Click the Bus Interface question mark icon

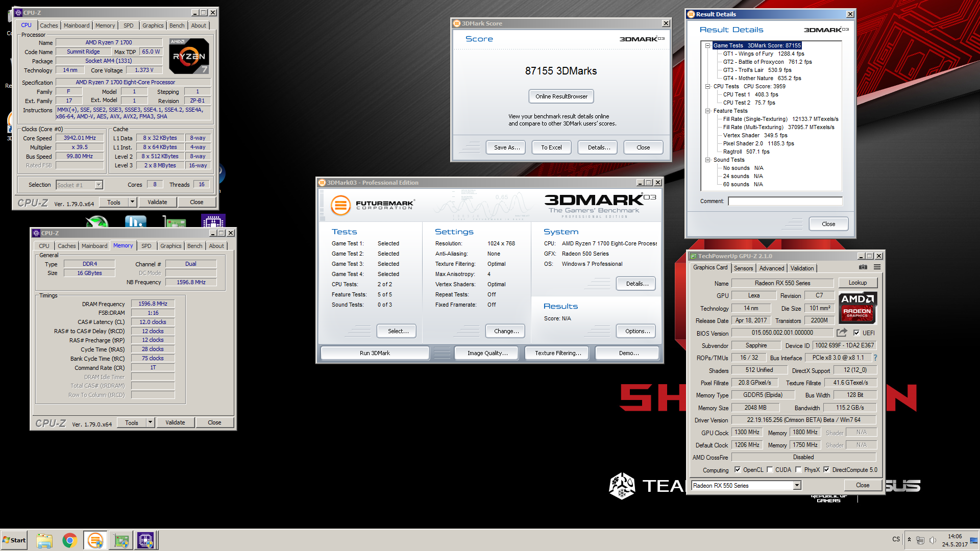[875, 358]
